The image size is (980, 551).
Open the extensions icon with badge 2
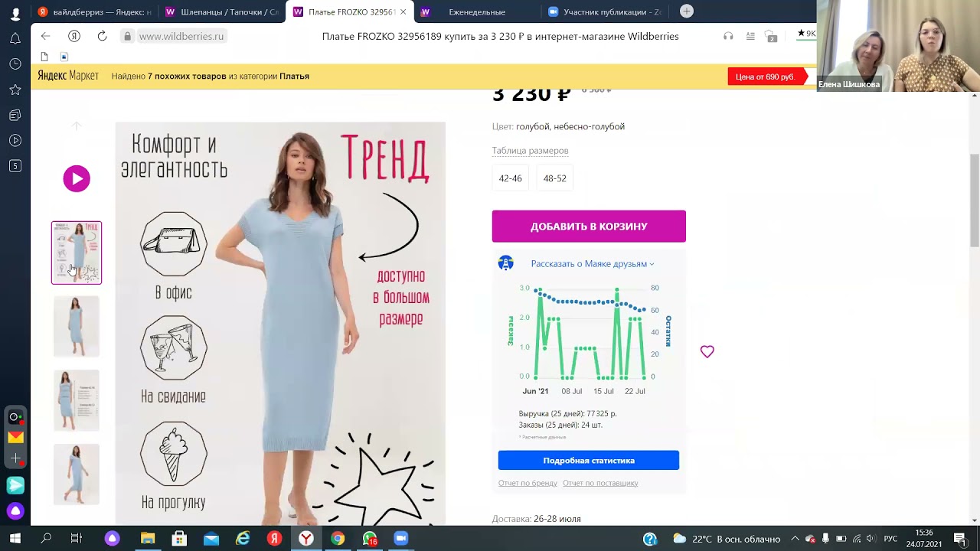[x=771, y=36]
